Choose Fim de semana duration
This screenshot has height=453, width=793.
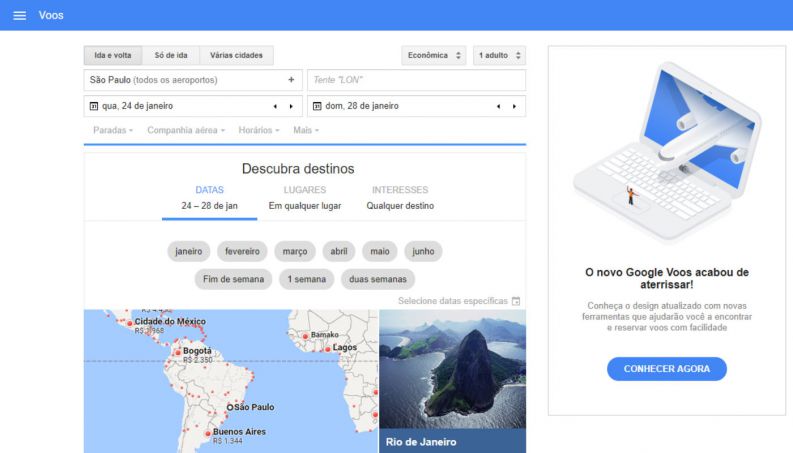233,279
